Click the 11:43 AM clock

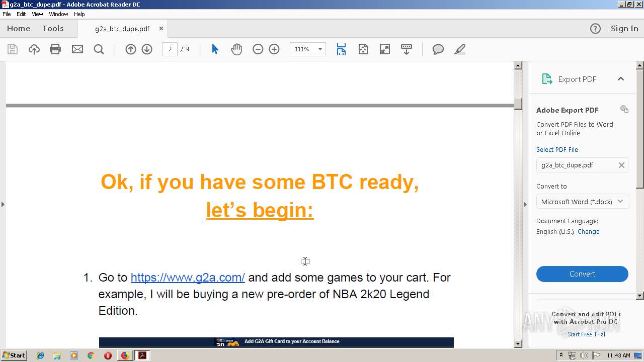point(618,355)
